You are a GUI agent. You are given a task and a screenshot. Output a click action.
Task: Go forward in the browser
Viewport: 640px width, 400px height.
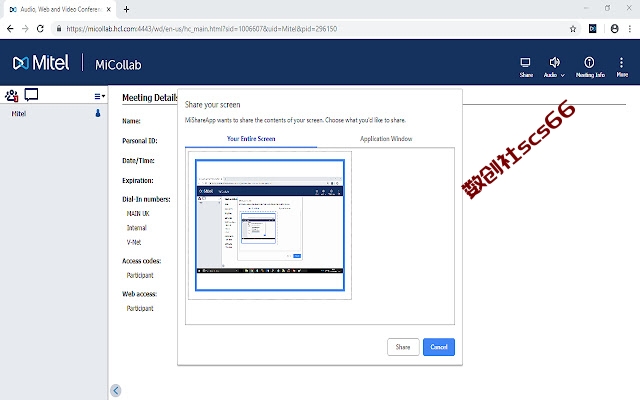25,29
